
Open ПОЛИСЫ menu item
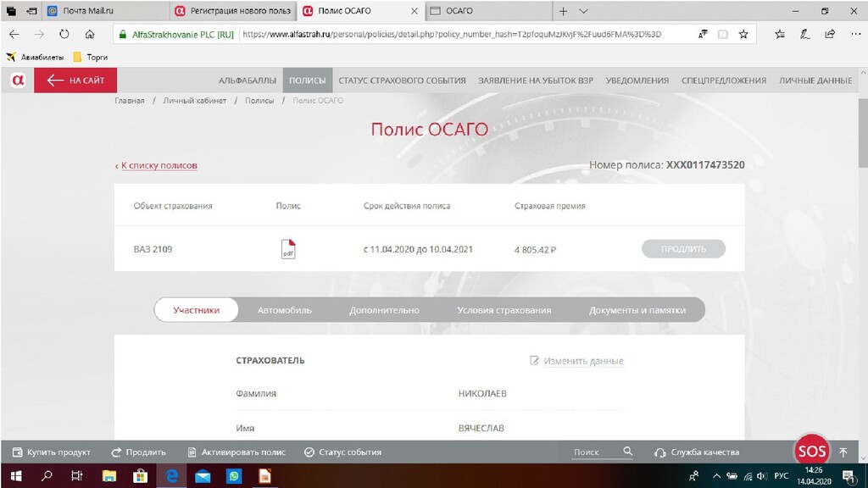[307, 80]
